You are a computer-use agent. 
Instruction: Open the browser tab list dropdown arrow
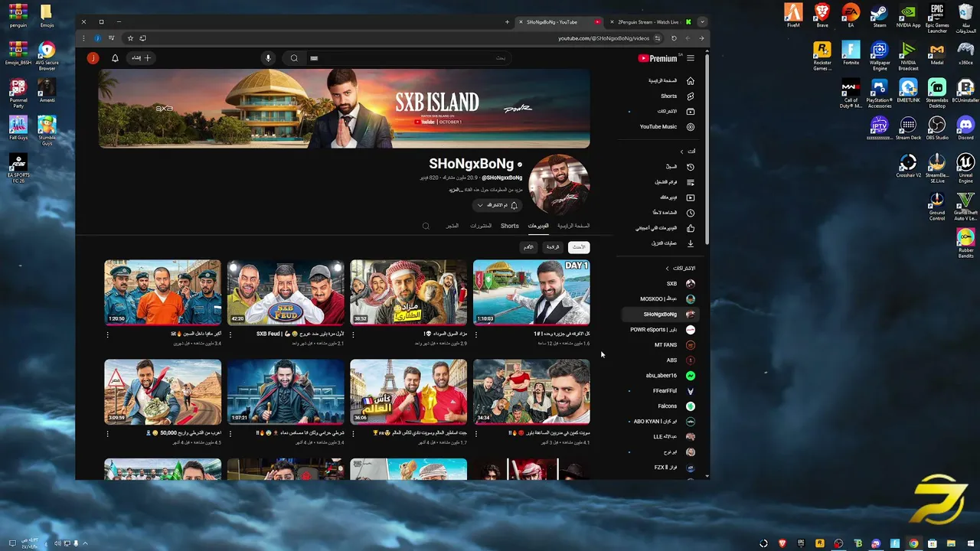click(x=702, y=22)
